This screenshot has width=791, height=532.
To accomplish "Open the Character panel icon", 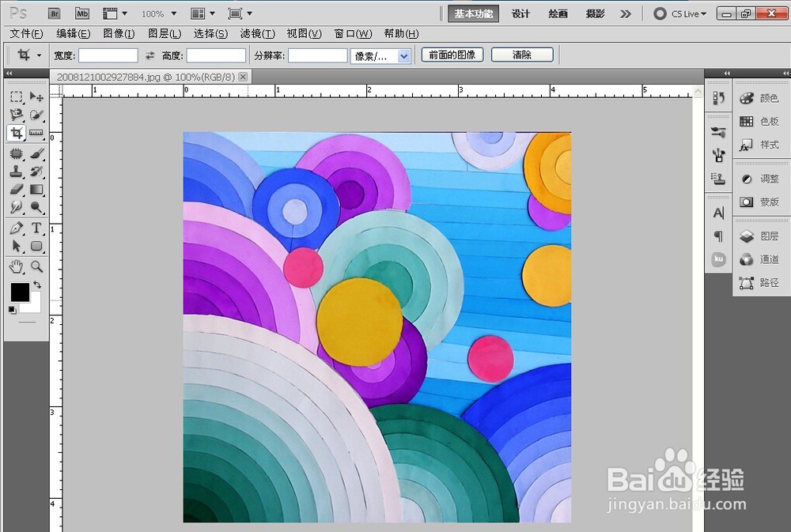I will click(719, 213).
